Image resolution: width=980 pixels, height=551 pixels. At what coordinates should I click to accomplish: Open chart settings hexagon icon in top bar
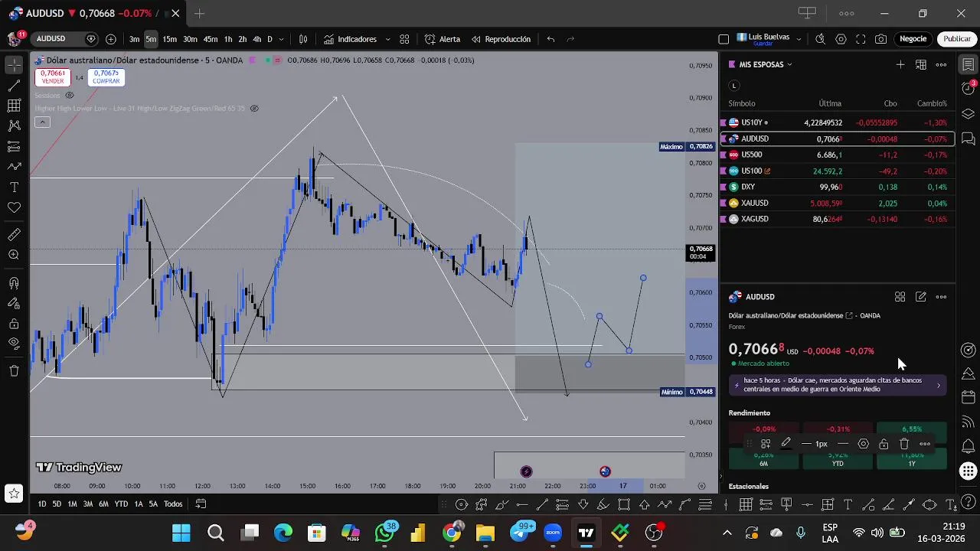pos(841,39)
